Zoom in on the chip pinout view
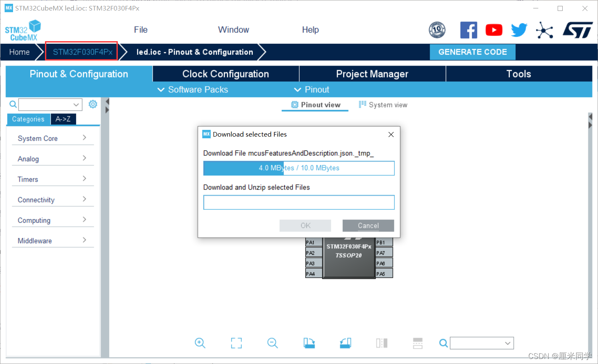Screen dimensions: 598x364 [200, 343]
